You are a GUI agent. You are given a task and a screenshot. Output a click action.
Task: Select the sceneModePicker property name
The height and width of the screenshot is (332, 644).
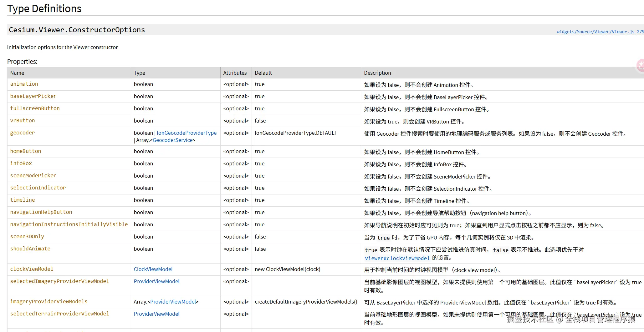tap(33, 175)
